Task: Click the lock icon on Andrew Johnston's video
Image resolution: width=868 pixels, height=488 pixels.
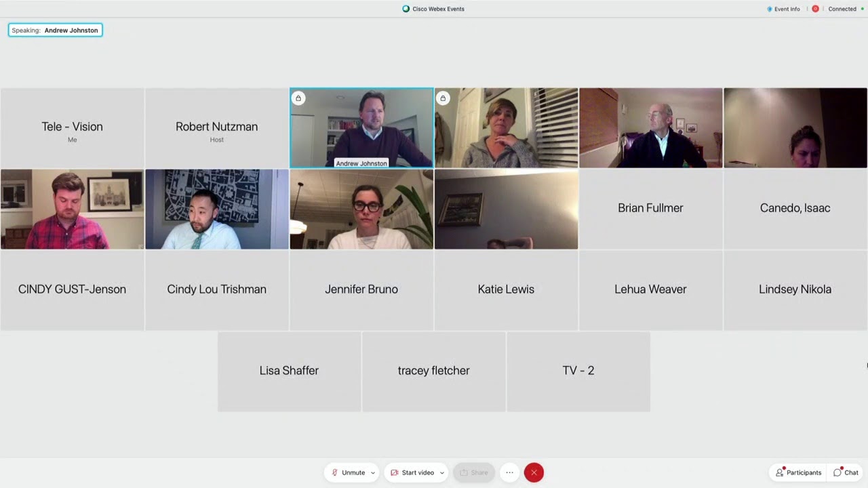Action: [298, 98]
